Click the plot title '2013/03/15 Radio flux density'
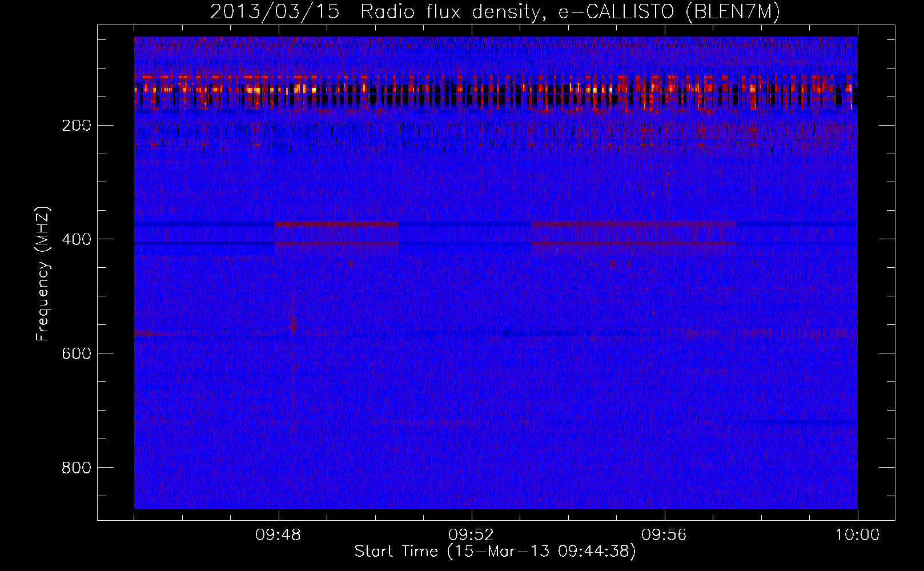The image size is (924, 571). point(496,12)
